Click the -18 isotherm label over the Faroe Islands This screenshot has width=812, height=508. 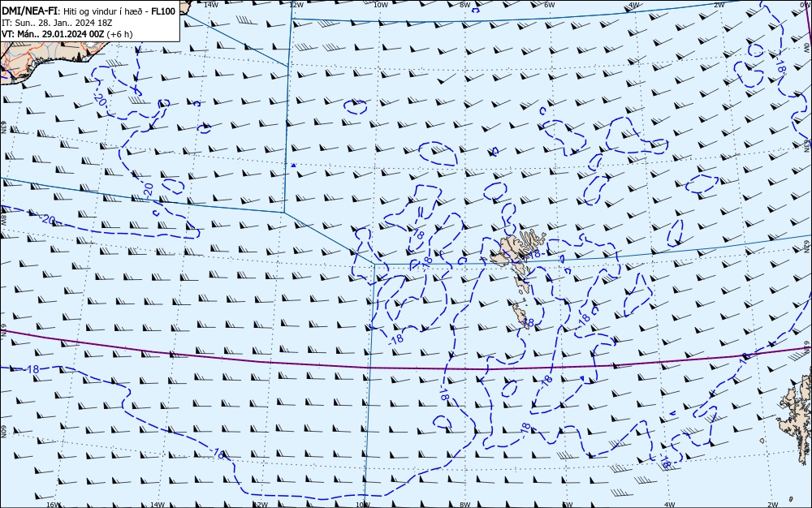coord(534,254)
